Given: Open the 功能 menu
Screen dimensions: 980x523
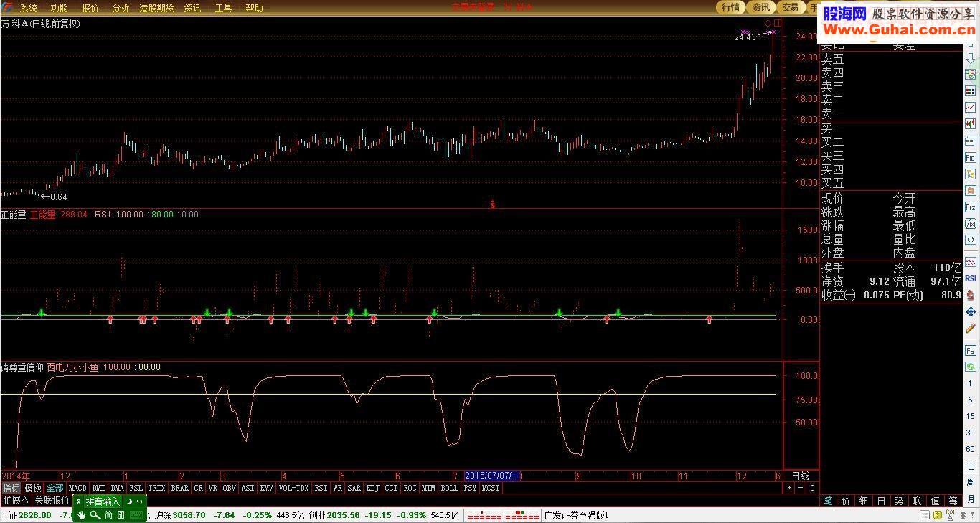Looking at the screenshot, I should (59, 8).
